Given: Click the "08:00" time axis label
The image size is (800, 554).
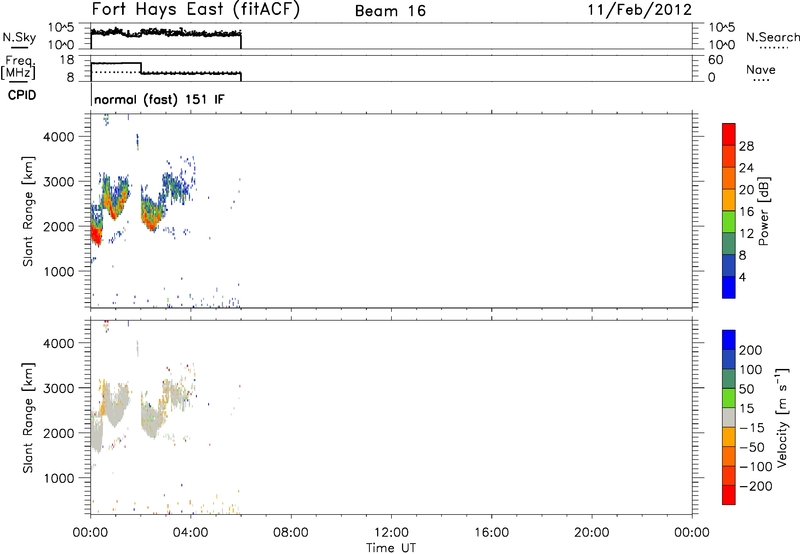Looking at the screenshot, I should 290,533.
